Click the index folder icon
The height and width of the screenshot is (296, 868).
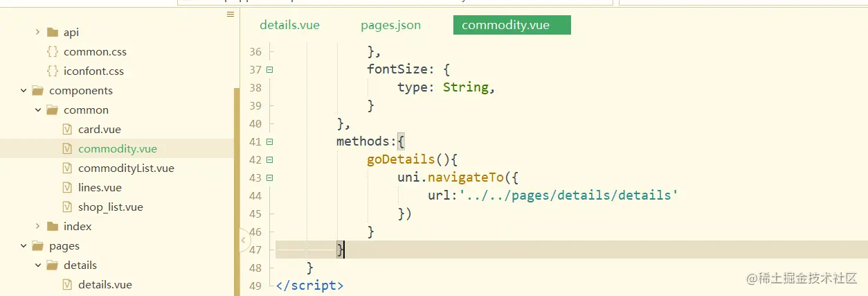pos(52,227)
